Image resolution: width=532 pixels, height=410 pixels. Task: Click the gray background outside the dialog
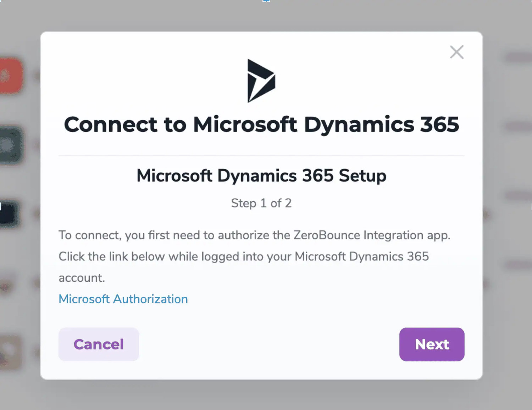tap(266, 397)
